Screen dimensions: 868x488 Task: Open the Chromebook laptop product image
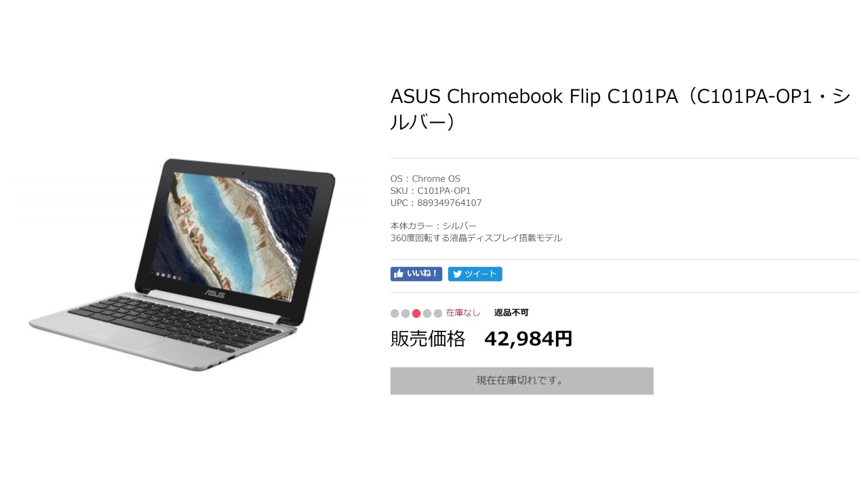[182, 264]
